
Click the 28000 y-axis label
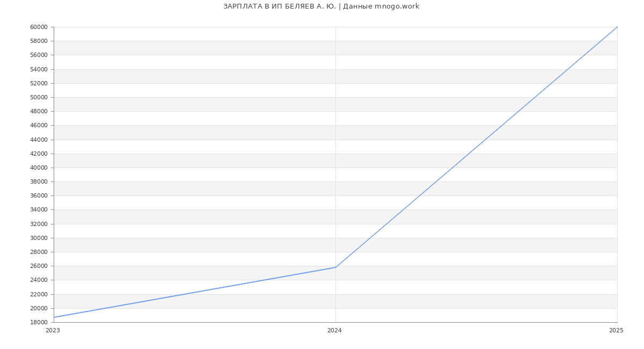[x=39, y=252]
